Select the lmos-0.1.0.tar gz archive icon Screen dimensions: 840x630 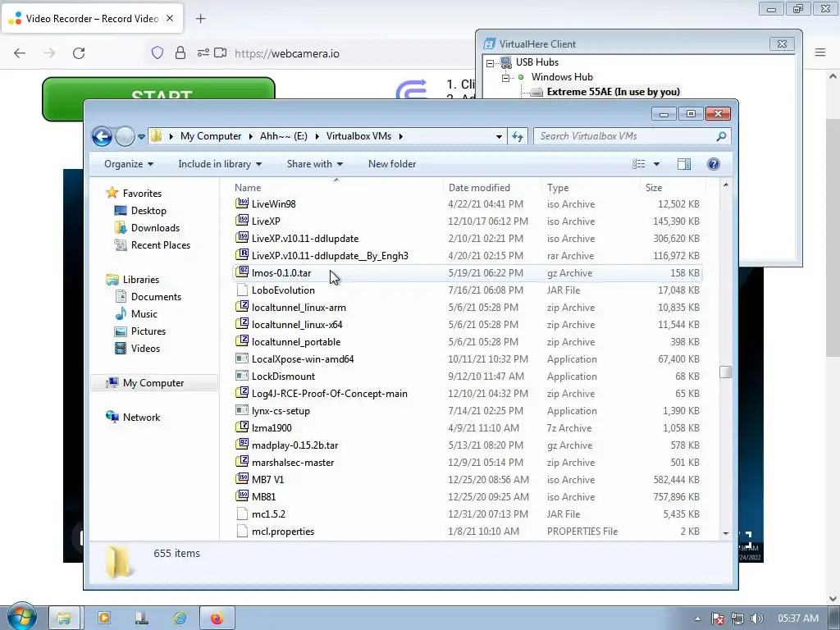click(242, 272)
